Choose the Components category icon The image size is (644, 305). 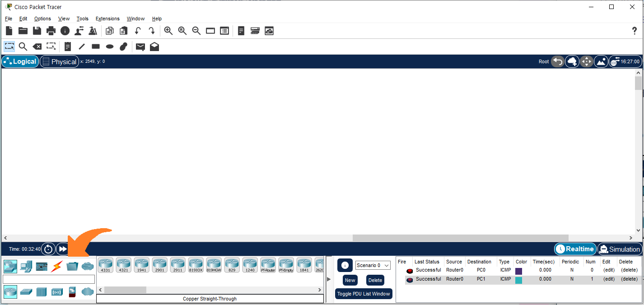coord(42,266)
